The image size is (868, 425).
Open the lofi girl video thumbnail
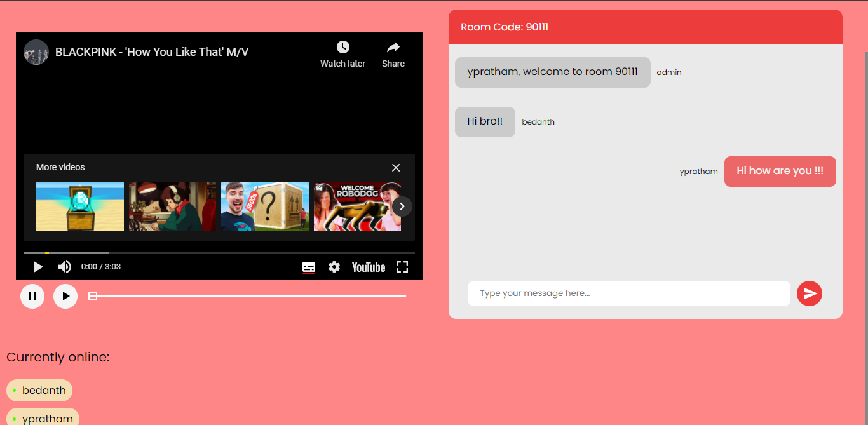pos(173,206)
